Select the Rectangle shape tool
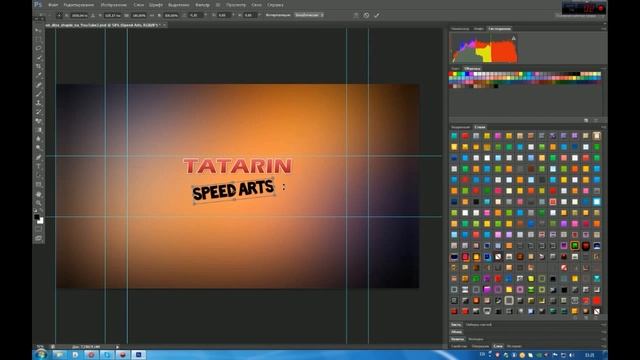640x360 pixels. tap(38, 185)
